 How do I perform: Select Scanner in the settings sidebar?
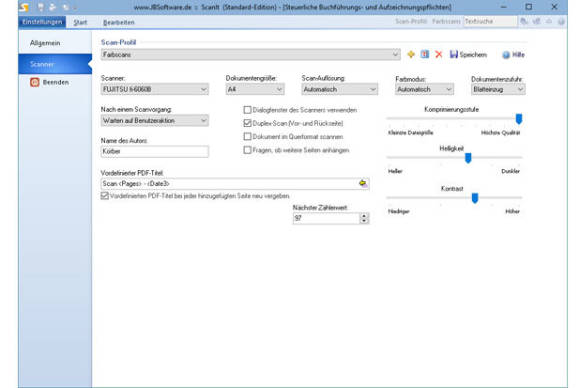[x=55, y=64]
